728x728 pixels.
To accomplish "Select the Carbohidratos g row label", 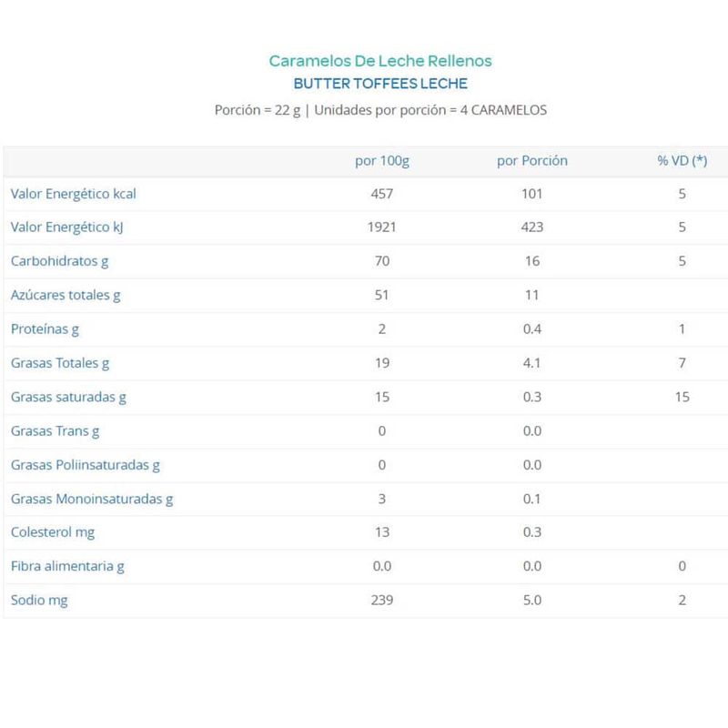I will [x=59, y=261].
